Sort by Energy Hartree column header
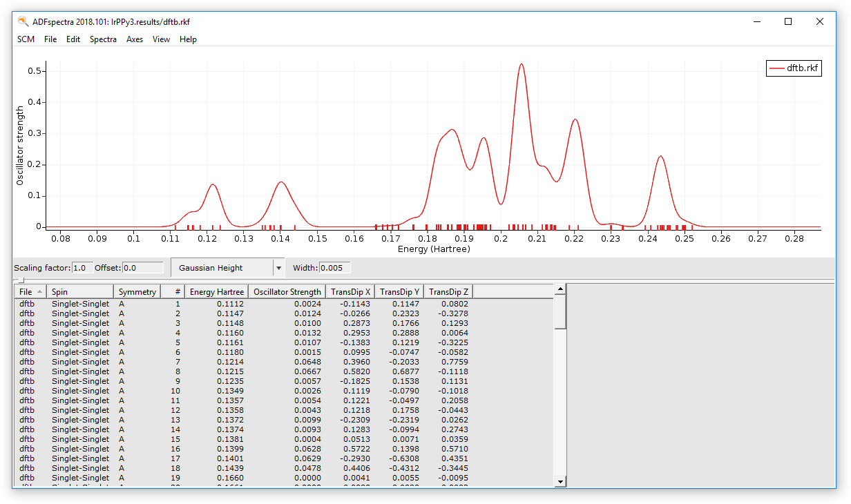The width and height of the screenshot is (851, 504). tap(216, 292)
